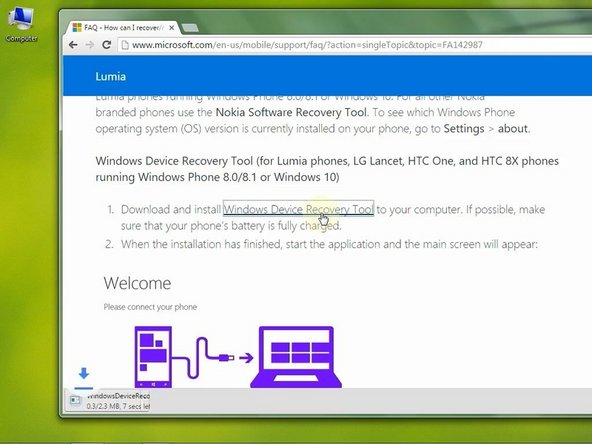The image size is (592, 444).
Task: Click the '0.3/2.3 MB, 7 secs left' status
Action: (x=118, y=406)
